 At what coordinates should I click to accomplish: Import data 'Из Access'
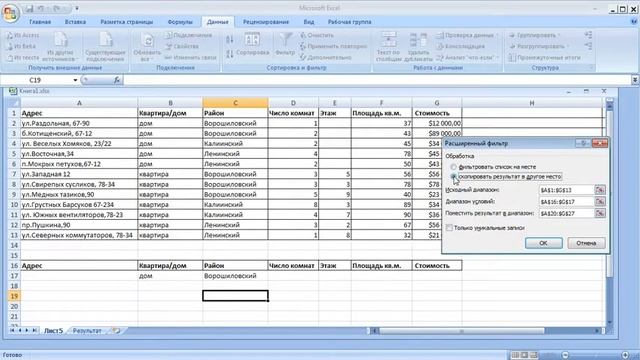point(23,36)
